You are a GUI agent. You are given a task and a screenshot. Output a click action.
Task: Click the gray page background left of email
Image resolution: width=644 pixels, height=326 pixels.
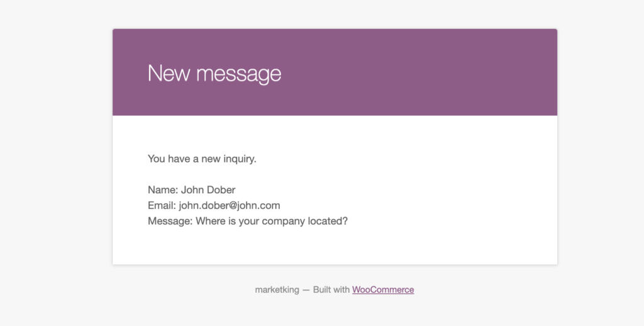click(56, 164)
